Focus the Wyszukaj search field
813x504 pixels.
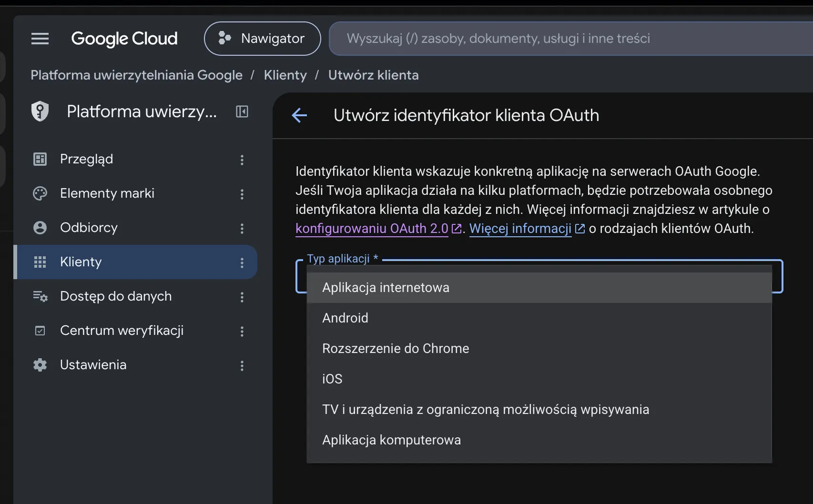coord(571,39)
